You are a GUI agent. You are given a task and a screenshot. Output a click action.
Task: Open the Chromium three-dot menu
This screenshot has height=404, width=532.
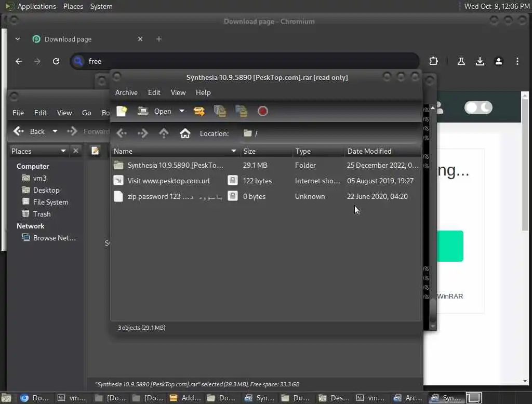[x=517, y=61]
